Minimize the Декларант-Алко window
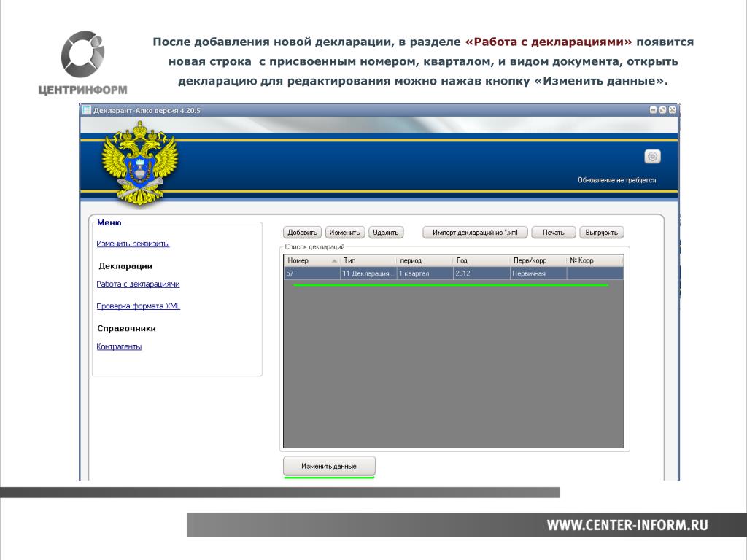The height and width of the screenshot is (560, 747). [653, 110]
